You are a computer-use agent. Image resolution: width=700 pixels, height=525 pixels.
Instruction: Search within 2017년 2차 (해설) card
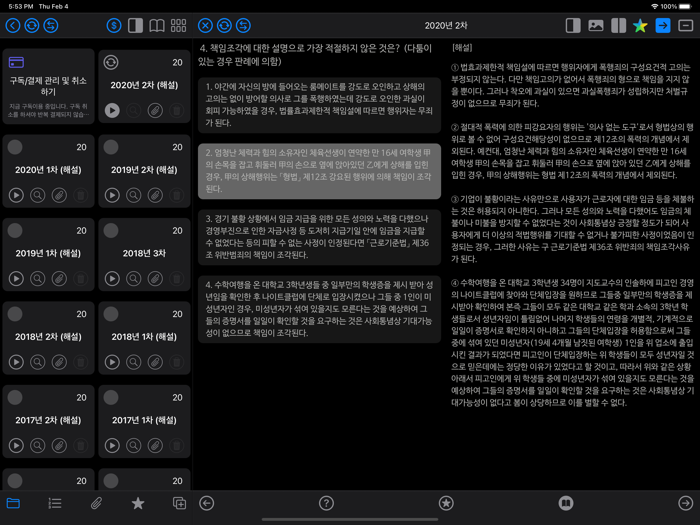38,445
